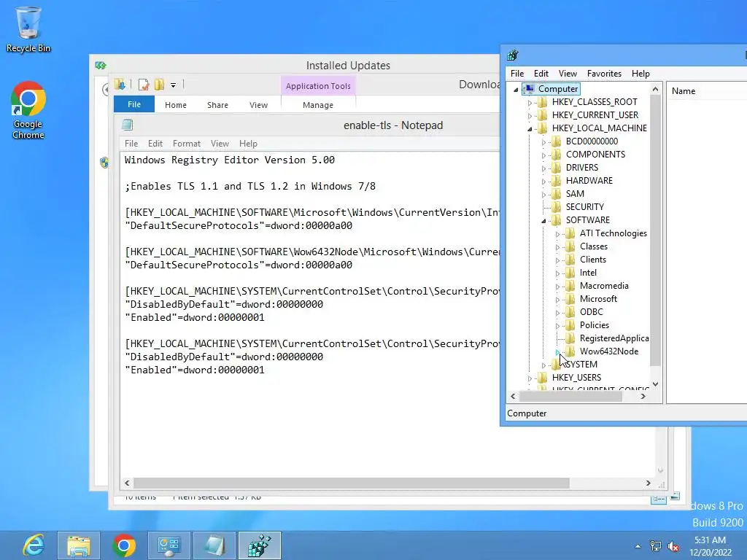Open Explorer quick access toolbar dropdown
The width and height of the screenshot is (747, 560).
coord(174,85)
